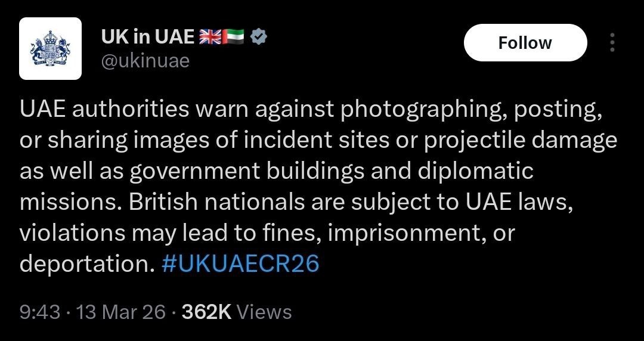The image size is (644, 341).
Task: Select the @ukinuae handle
Action: pyautogui.click(x=145, y=61)
